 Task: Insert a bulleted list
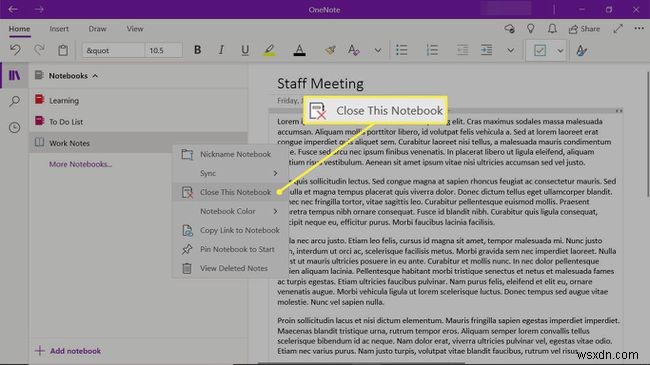(401, 50)
